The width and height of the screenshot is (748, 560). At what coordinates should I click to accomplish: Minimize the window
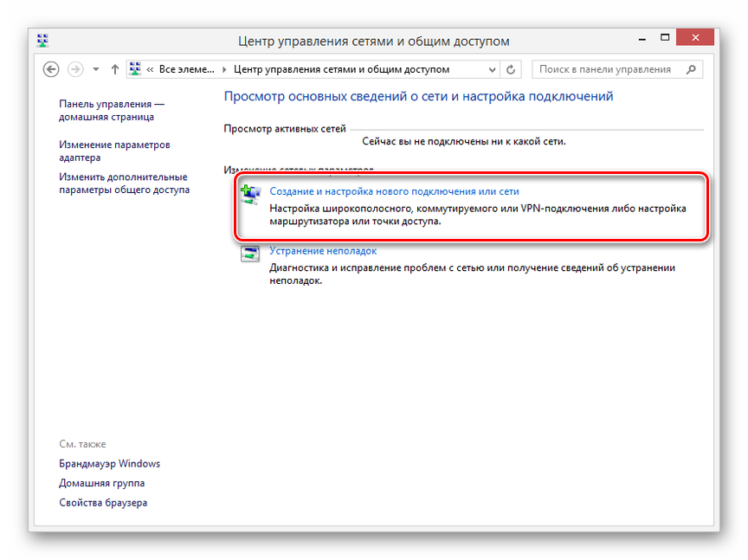point(642,38)
